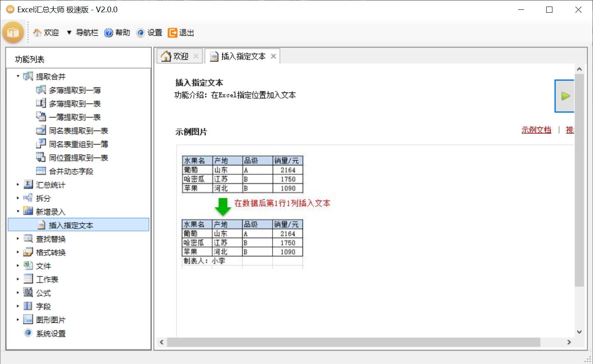
Task: Expand the 工作表 tree node
Action: point(18,279)
